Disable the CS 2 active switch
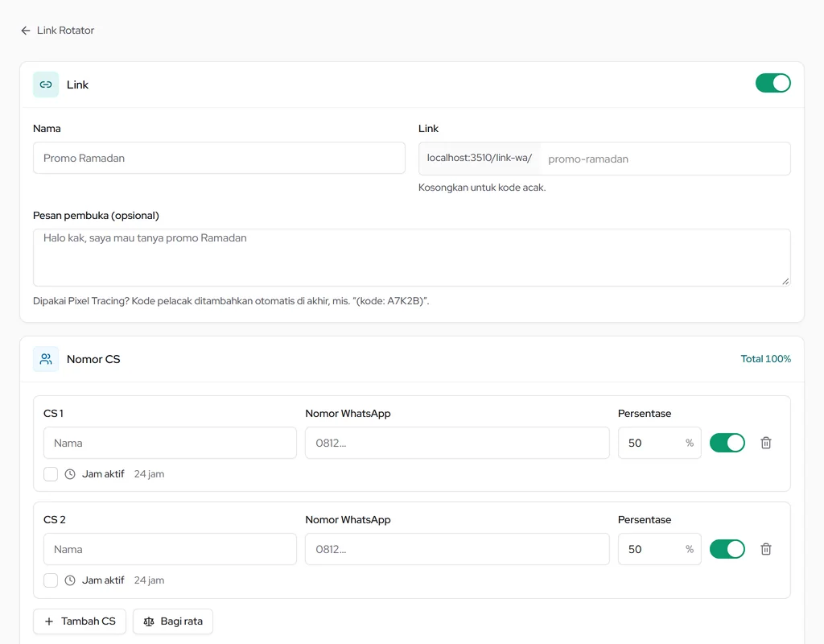The image size is (824, 644). (x=727, y=549)
